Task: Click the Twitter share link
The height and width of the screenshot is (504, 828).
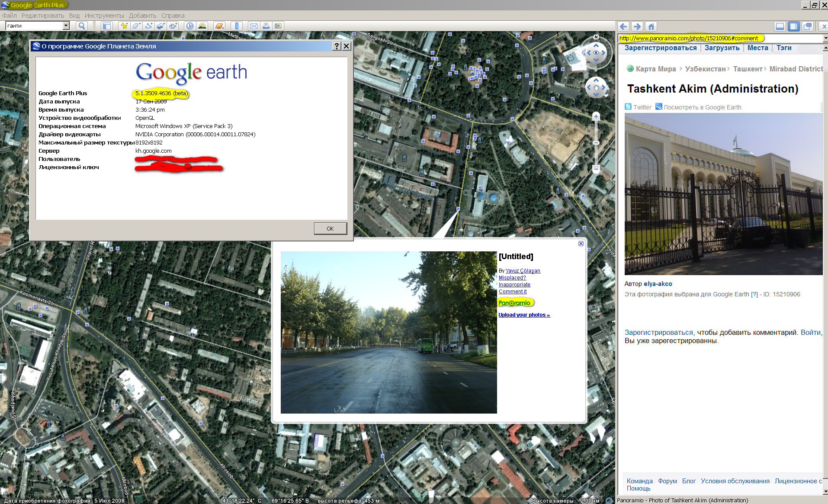Action: [x=642, y=107]
